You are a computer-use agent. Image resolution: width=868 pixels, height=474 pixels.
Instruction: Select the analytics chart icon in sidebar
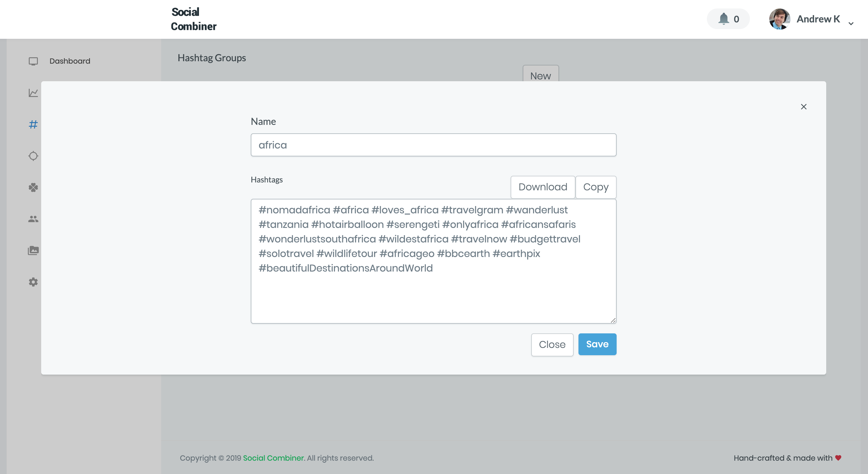pyautogui.click(x=33, y=93)
